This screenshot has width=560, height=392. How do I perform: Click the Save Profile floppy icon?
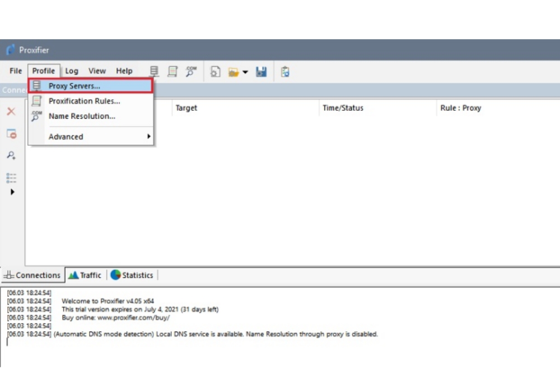click(x=261, y=72)
